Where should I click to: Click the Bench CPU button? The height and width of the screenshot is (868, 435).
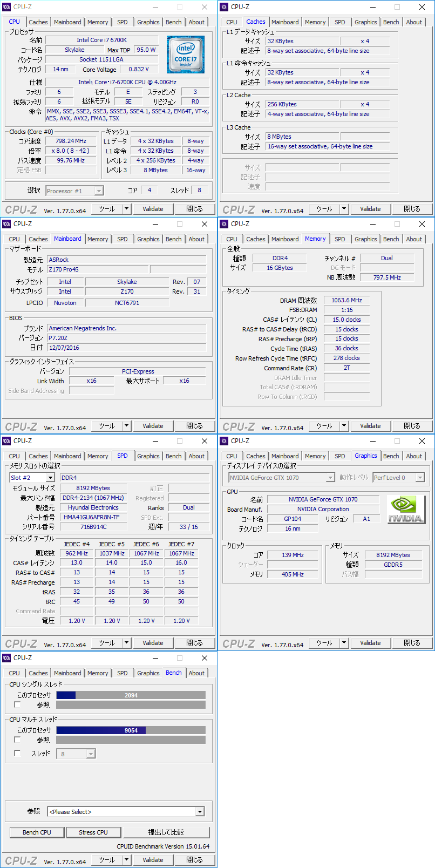pyautogui.click(x=37, y=832)
